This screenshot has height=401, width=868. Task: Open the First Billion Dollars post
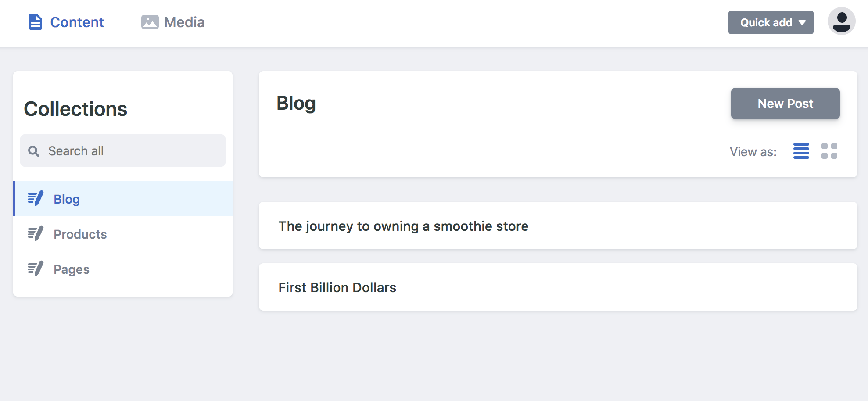[558, 287]
